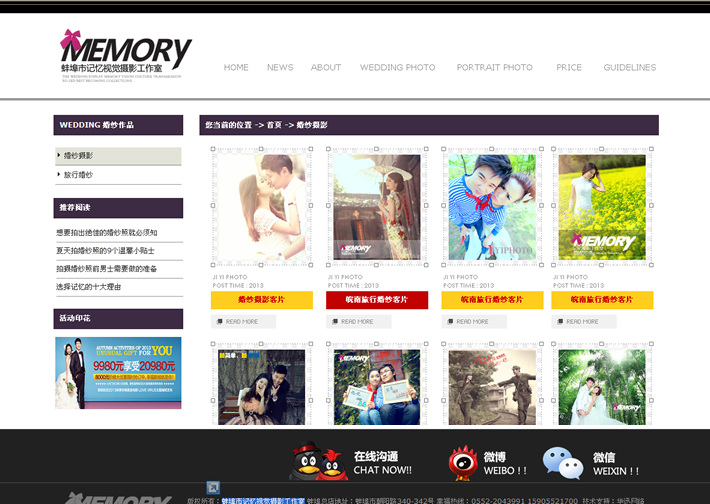
Task: Open the Weibo eye logo icon
Action: (462, 462)
